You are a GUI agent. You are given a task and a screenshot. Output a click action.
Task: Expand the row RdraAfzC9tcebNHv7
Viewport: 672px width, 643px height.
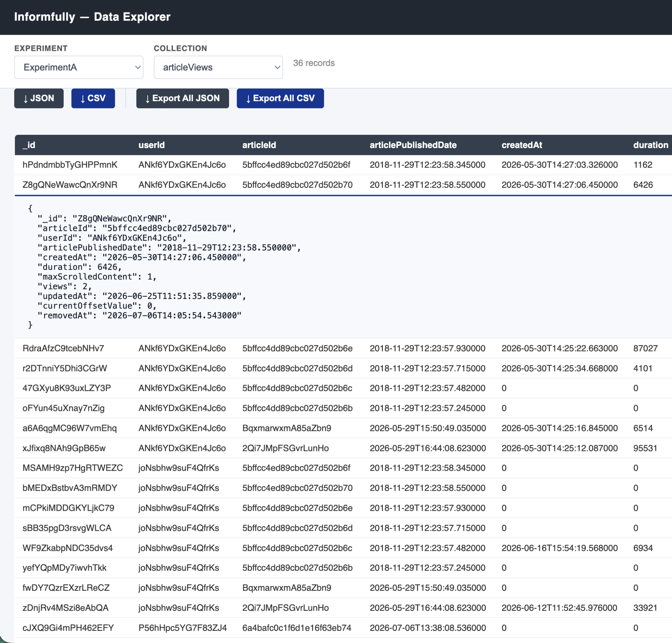point(343,348)
